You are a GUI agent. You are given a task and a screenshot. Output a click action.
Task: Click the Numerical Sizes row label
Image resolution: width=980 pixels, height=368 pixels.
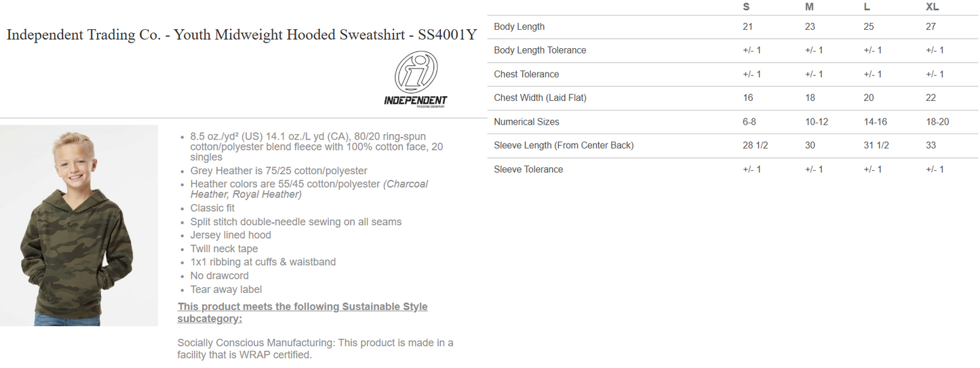coord(526,122)
